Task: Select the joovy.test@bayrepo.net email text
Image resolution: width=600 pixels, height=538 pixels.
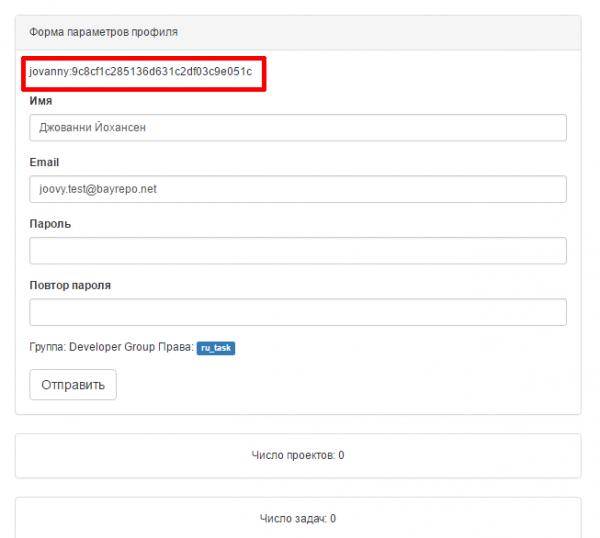Action: click(98, 189)
